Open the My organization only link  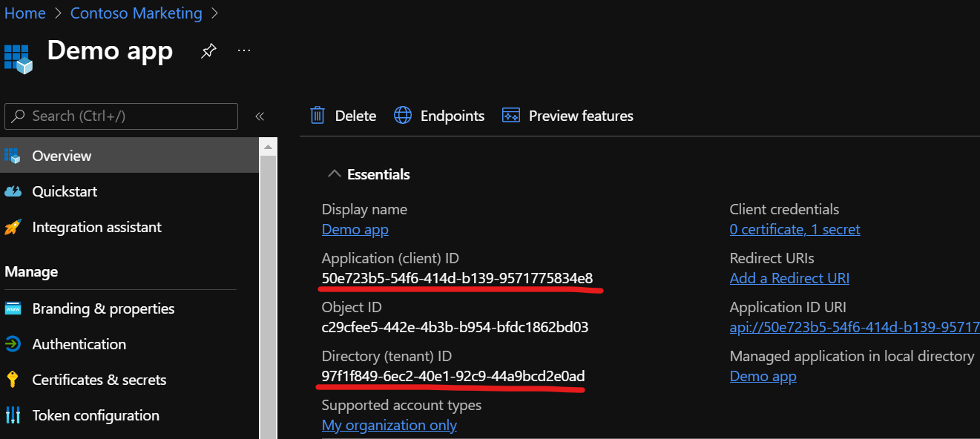(389, 425)
